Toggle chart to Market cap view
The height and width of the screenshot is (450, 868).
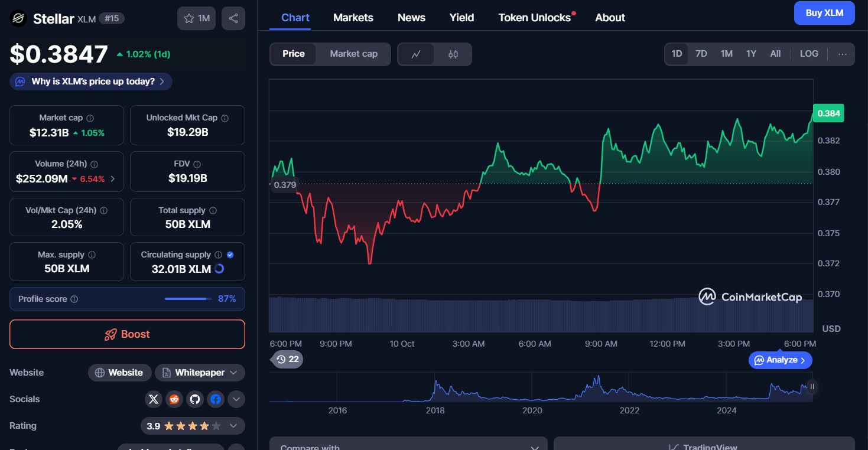tap(353, 54)
